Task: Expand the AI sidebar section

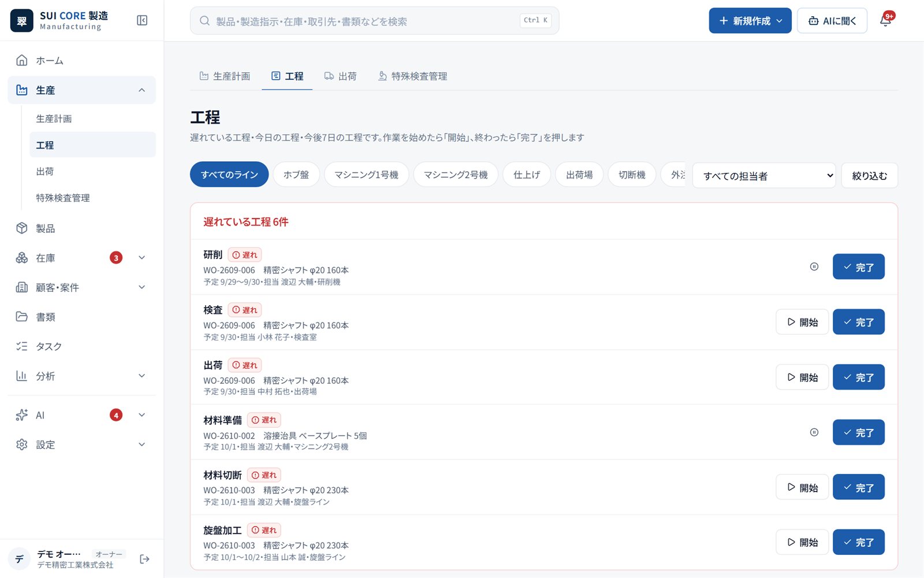Action: click(141, 415)
